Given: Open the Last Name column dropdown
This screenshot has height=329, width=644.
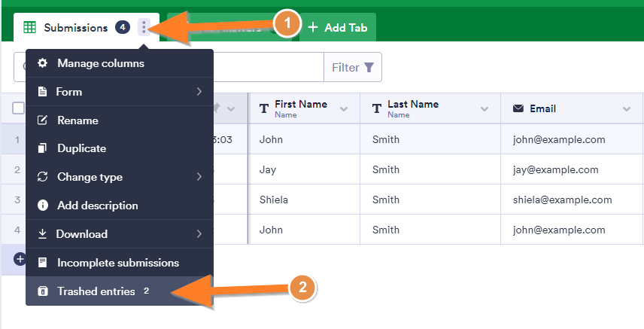Looking at the screenshot, I should [x=485, y=109].
